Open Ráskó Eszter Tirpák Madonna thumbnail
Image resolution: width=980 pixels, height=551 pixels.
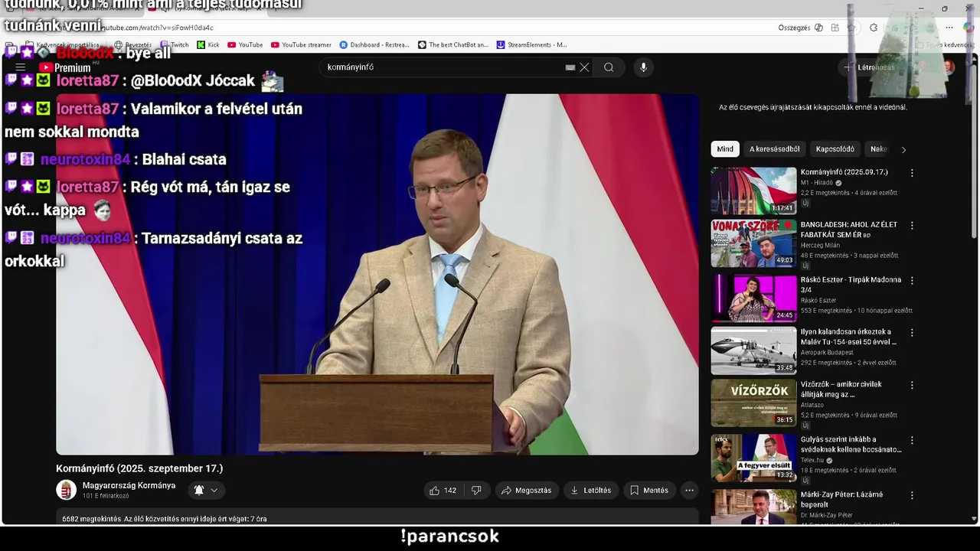tap(753, 298)
